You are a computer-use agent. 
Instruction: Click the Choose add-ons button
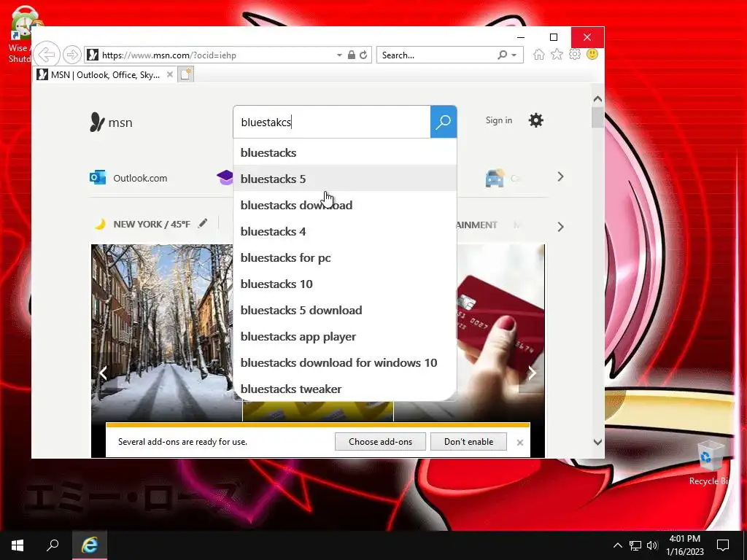(380, 441)
